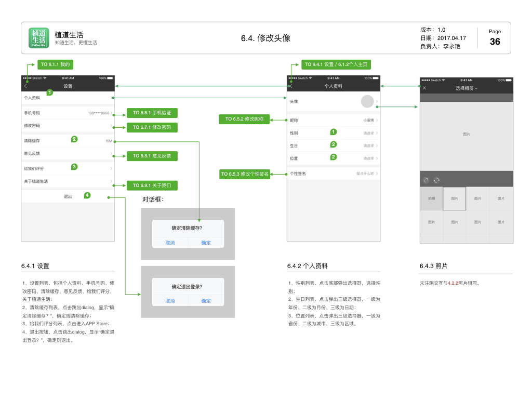Tap the 188****8866 phone number value
Image resolution: width=532 pixels, height=399 pixels.
click(x=99, y=113)
